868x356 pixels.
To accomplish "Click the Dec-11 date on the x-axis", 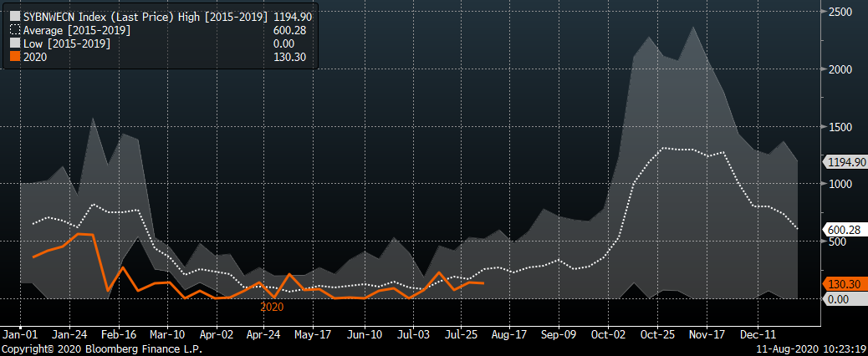I will point(756,333).
